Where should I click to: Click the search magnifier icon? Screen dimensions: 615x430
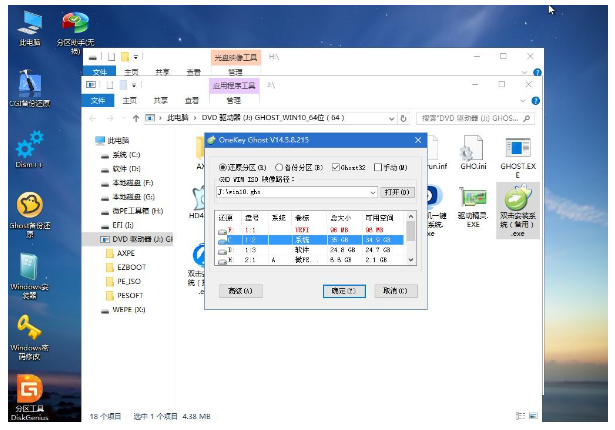pyautogui.click(x=527, y=118)
